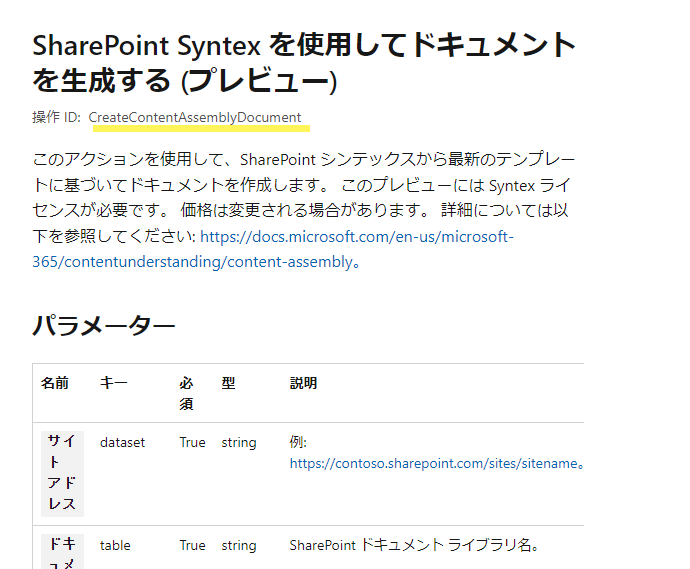Screen dimensions: 690x569
Task: Click the True value in table row
Action: 192,546
